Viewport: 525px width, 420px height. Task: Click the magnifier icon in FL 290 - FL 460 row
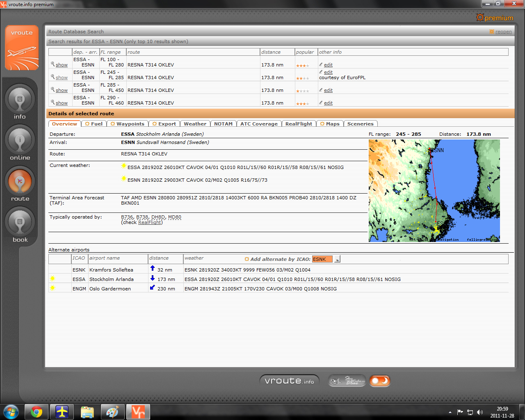(x=52, y=102)
